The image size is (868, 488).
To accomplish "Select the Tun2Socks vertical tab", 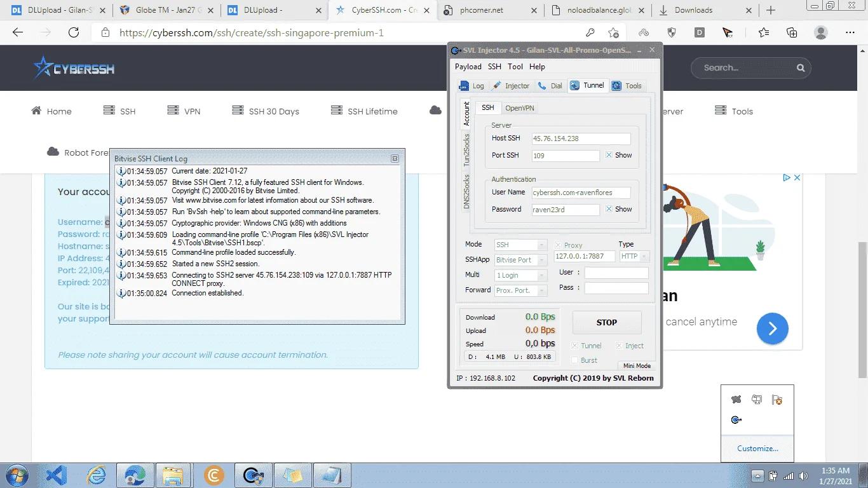I will click(x=466, y=150).
